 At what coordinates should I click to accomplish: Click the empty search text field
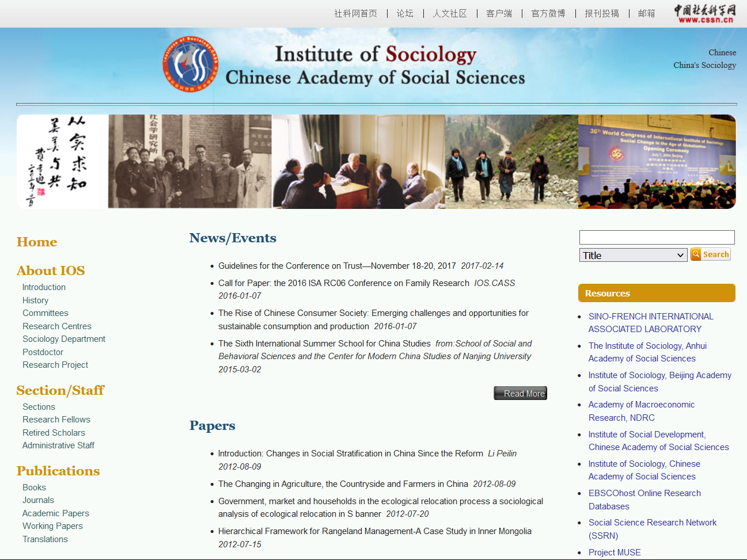(657, 237)
